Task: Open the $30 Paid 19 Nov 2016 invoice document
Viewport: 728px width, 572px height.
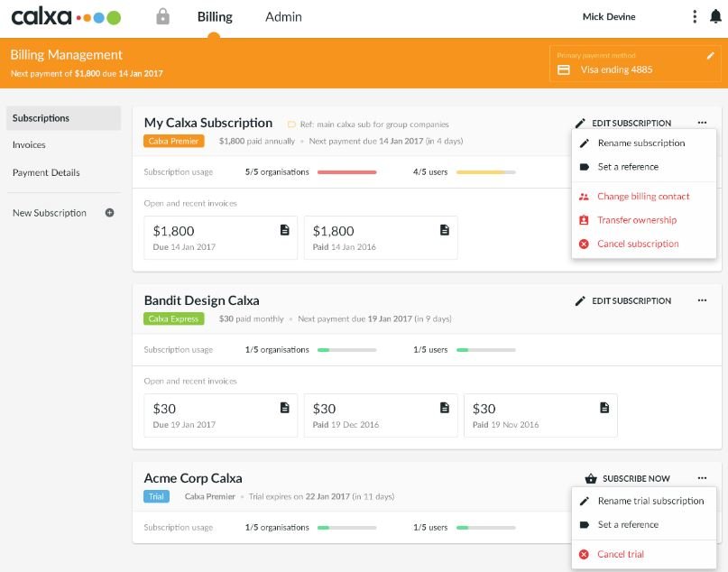Action: 604,408
